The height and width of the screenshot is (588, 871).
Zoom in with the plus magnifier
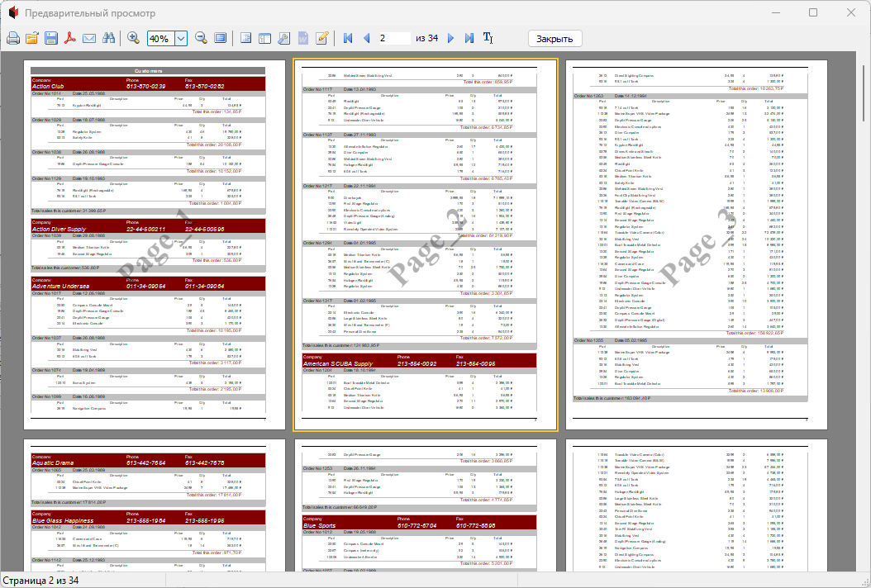point(134,39)
